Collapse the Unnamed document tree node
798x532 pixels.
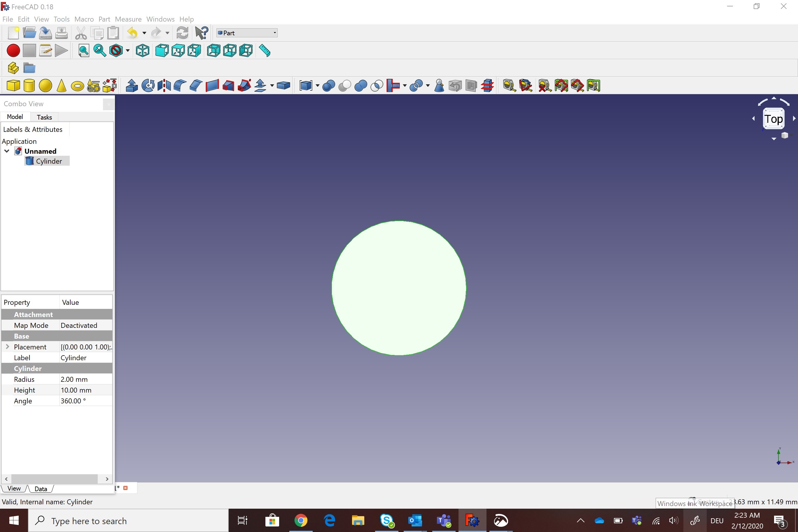(x=7, y=151)
